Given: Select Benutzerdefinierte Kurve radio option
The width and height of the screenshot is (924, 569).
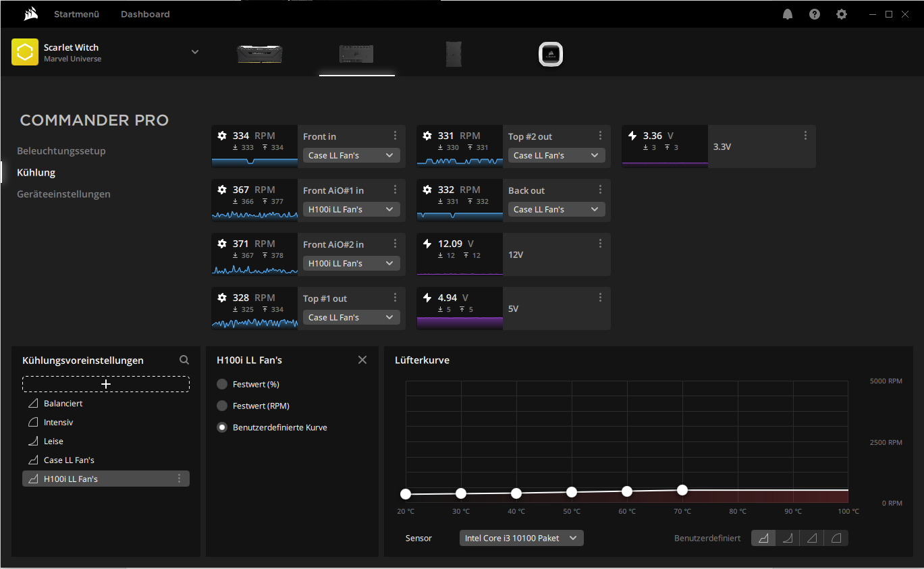Looking at the screenshot, I should click(222, 427).
